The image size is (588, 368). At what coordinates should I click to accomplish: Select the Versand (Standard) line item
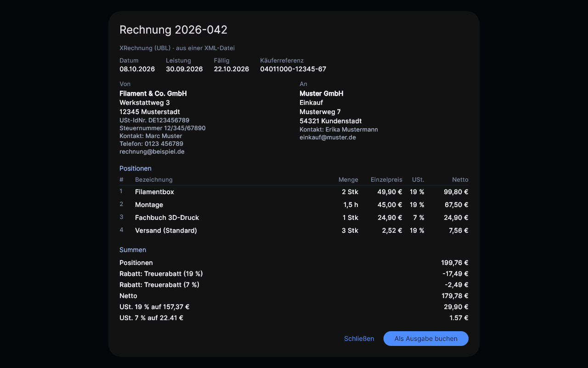pos(294,230)
